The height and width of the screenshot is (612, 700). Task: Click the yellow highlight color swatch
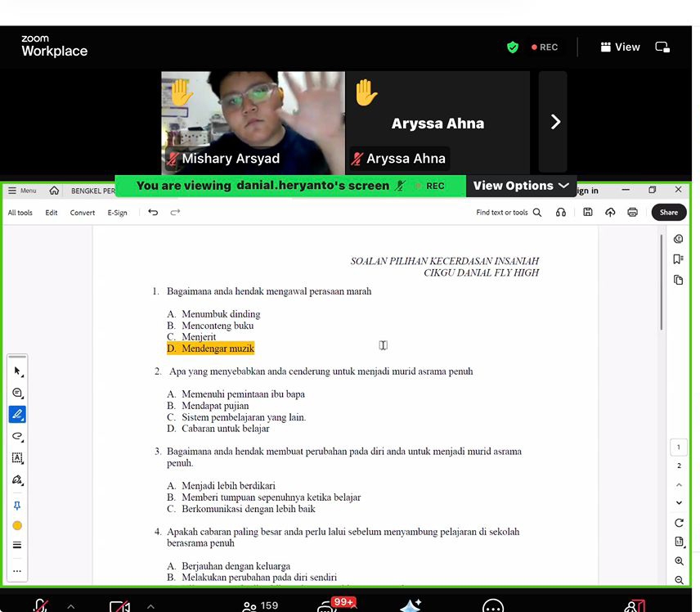pos(17,525)
